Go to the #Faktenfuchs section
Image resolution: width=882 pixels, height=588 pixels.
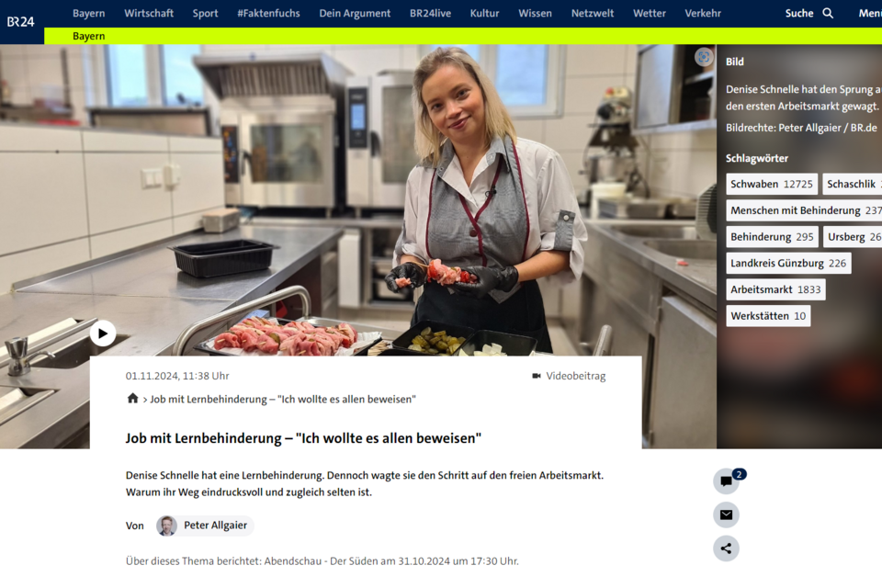(268, 13)
